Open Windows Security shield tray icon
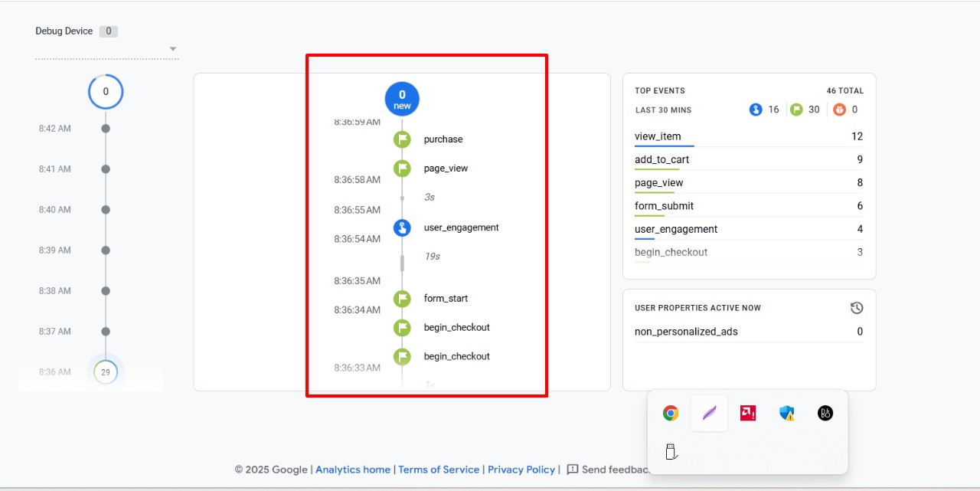The height and width of the screenshot is (491, 980). [x=787, y=414]
